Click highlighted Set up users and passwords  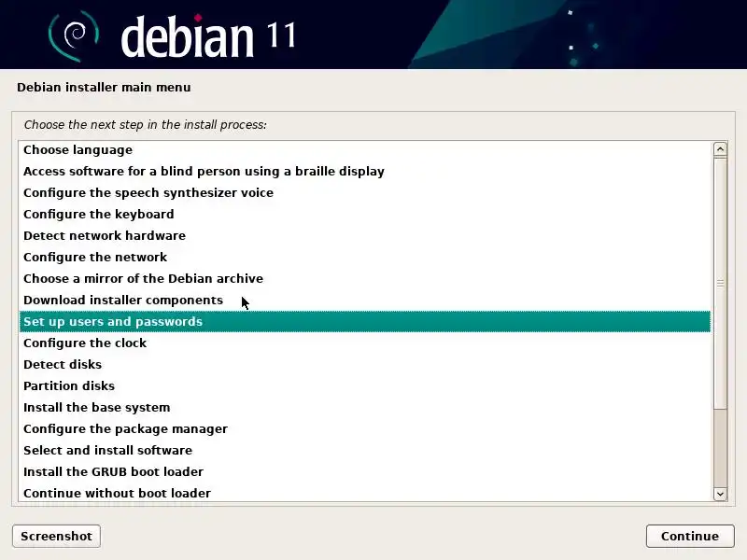tap(364, 321)
